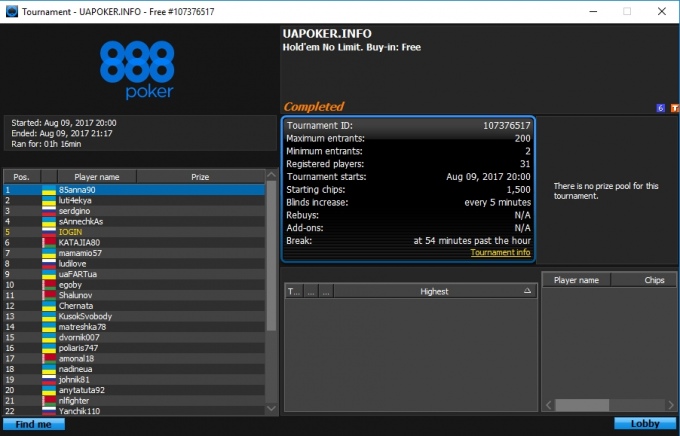Image resolution: width=680 pixels, height=436 pixels.
Task: Select player KusokSvobody
Action: [134, 316]
